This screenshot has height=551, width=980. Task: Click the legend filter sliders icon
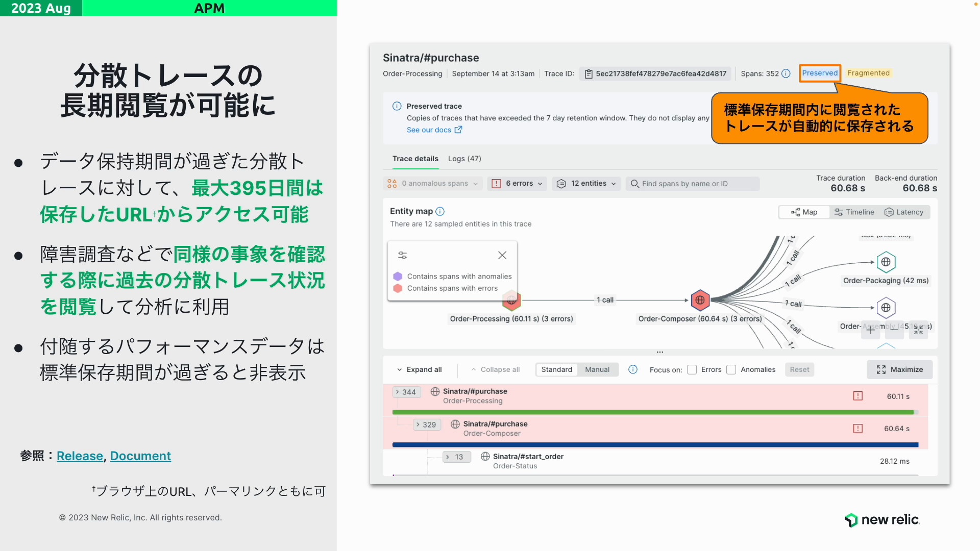point(402,255)
